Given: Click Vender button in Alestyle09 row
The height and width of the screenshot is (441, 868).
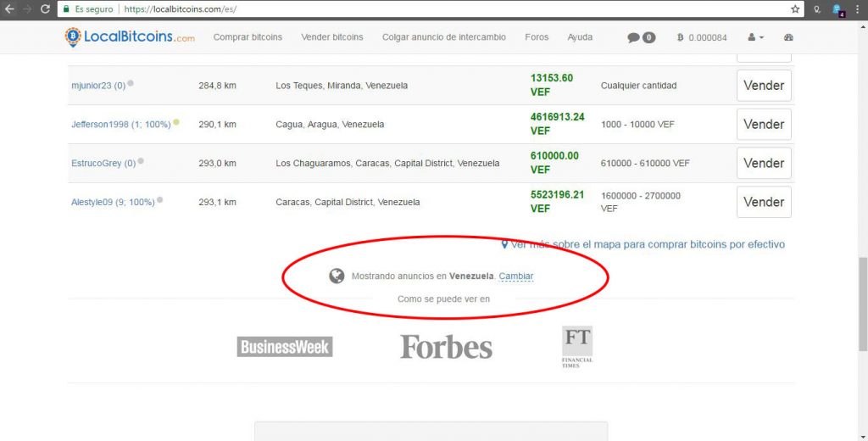Looking at the screenshot, I should (764, 202).
